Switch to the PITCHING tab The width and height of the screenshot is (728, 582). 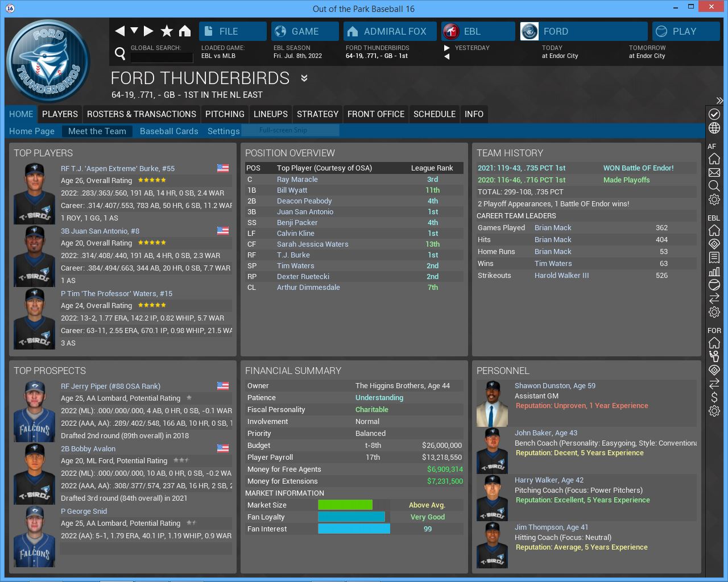225,114
